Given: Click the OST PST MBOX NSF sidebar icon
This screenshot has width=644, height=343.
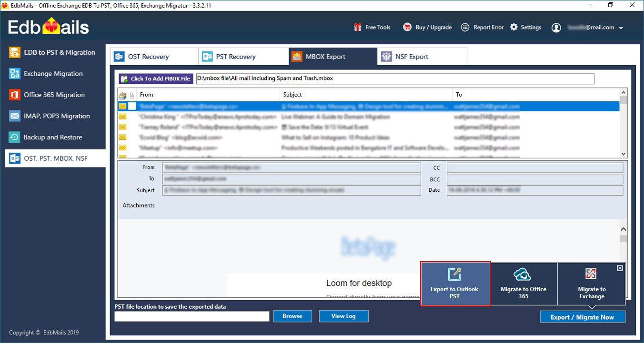Looking at the screenshot, I should coord(15,158).
